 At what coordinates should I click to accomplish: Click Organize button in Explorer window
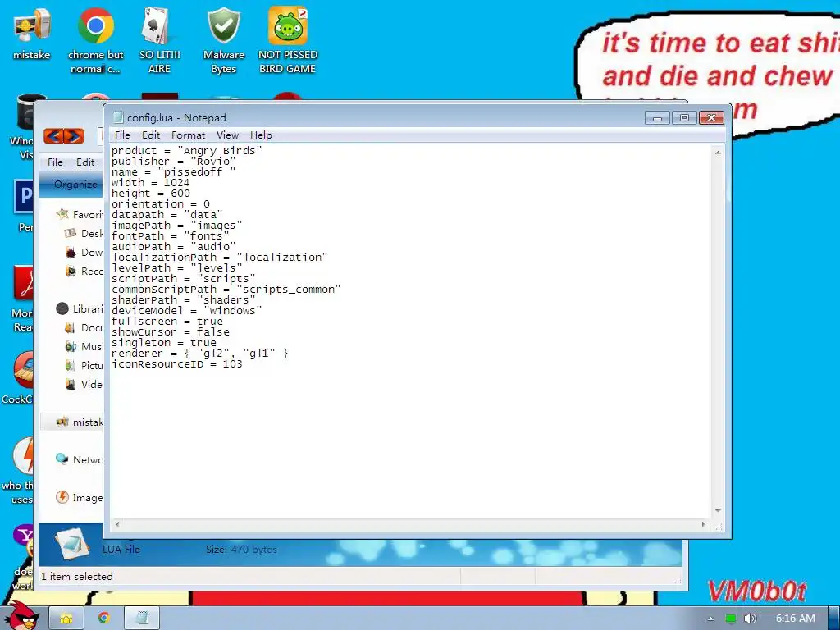[75, 185]
